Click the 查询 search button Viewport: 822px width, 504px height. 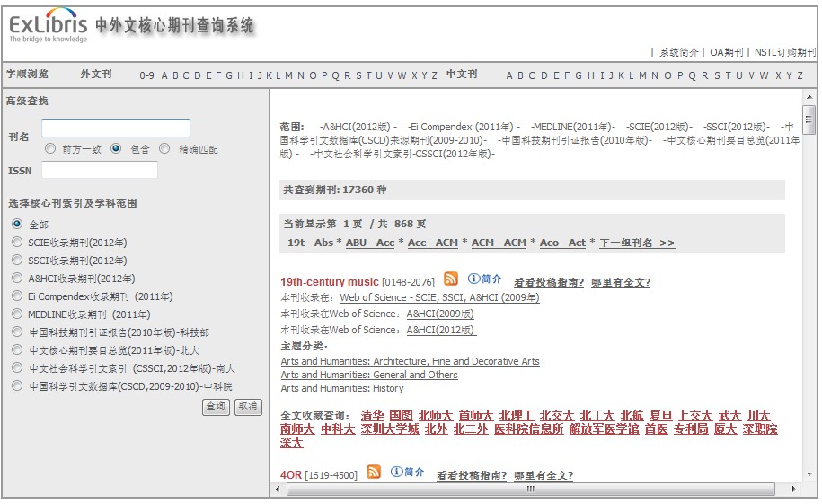(216, 407)
